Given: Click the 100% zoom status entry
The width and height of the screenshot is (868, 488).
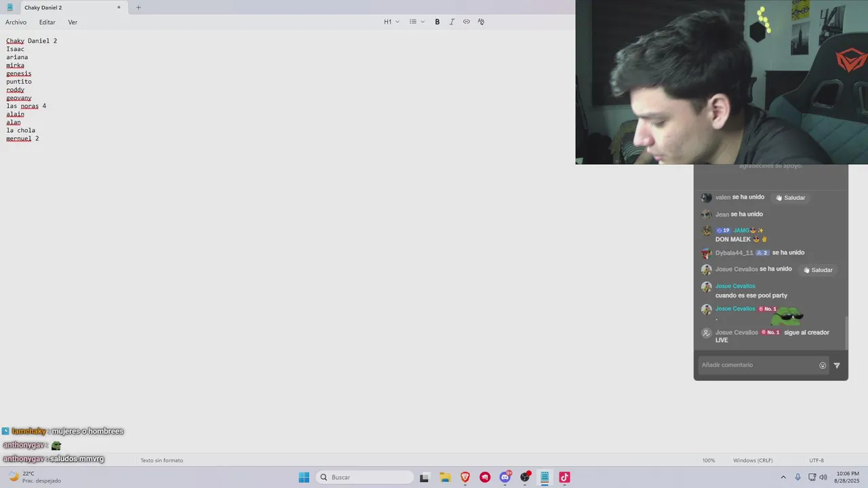Looking at the screenshot, I should [x=709, y=460].
